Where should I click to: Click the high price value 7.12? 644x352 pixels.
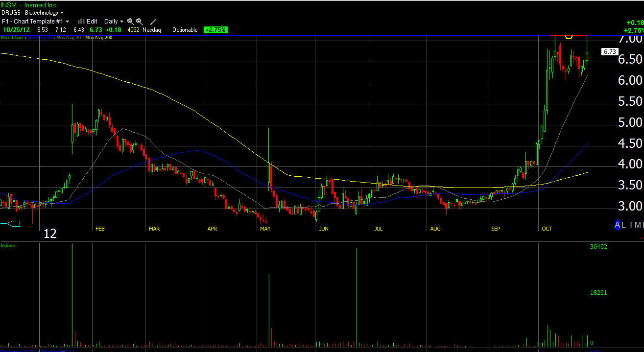(x=61, y=30)
